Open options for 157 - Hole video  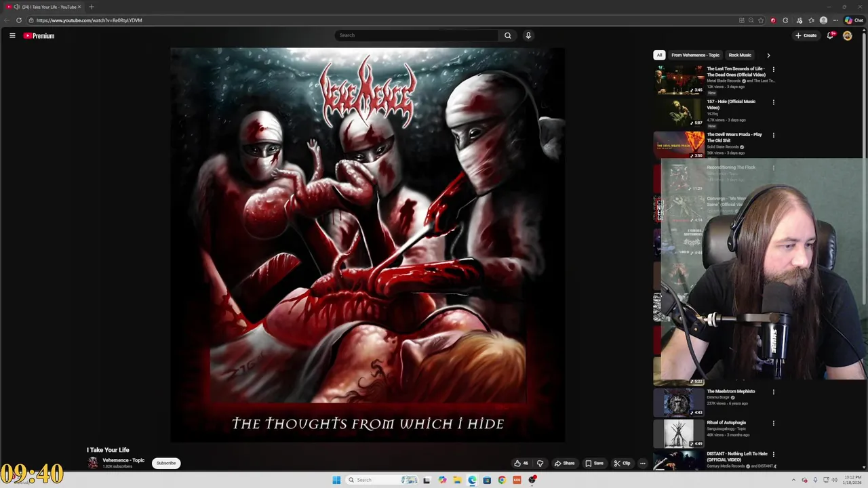[773, 102]
